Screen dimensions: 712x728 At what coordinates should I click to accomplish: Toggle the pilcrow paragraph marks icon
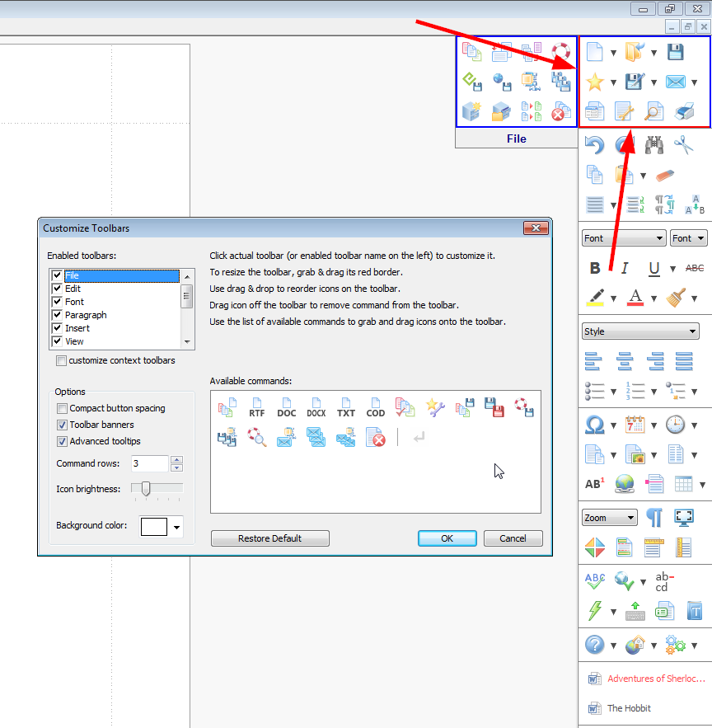(654, 518)
